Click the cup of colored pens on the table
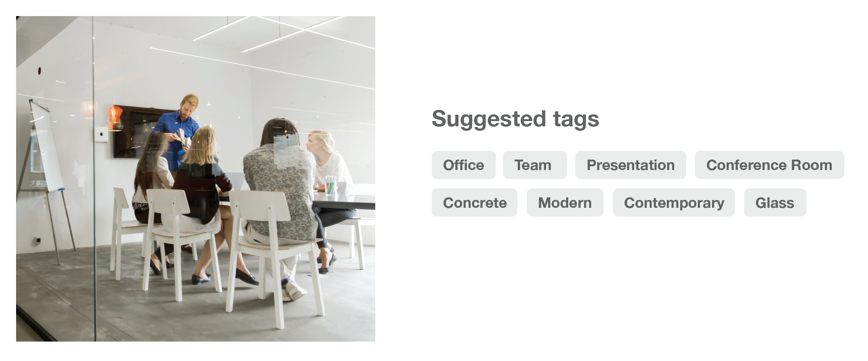Screen dimensions: 868x361 331,185
